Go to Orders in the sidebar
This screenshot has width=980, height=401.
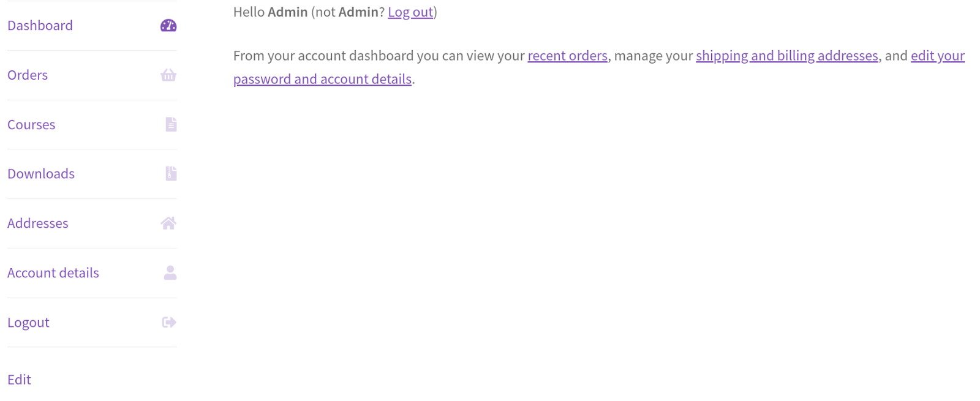(28, 75)
